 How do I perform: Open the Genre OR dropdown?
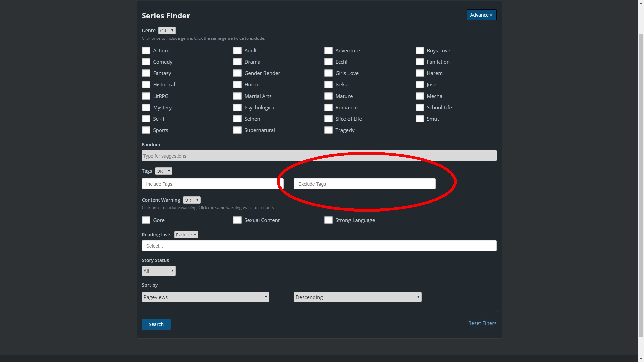click(x=167, y=31)
